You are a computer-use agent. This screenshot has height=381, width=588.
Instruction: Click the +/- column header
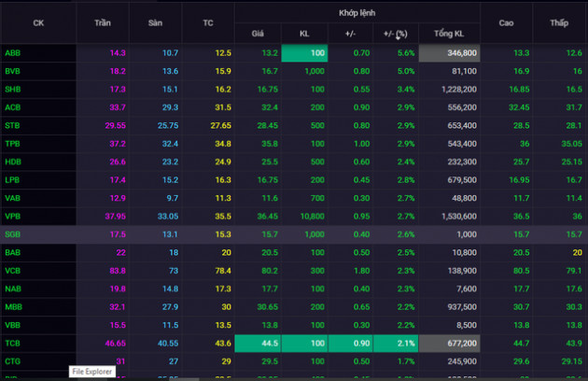tap(350, 34)
